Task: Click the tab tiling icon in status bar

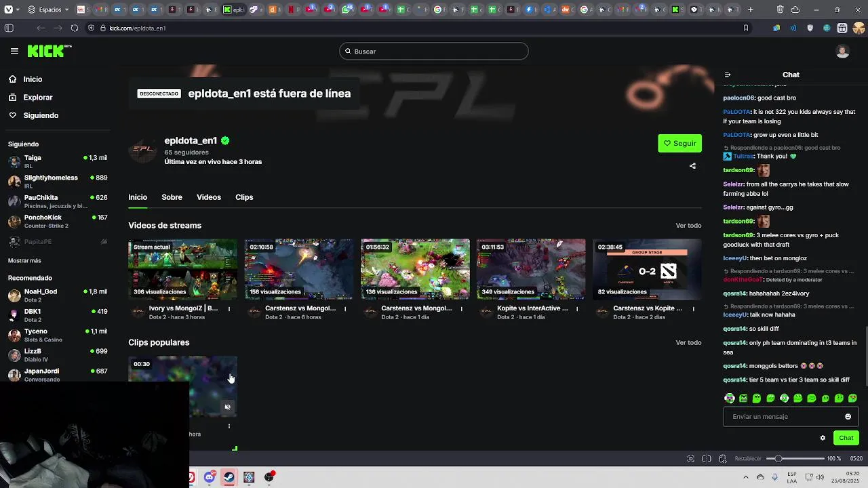Action: coord(707,459)
